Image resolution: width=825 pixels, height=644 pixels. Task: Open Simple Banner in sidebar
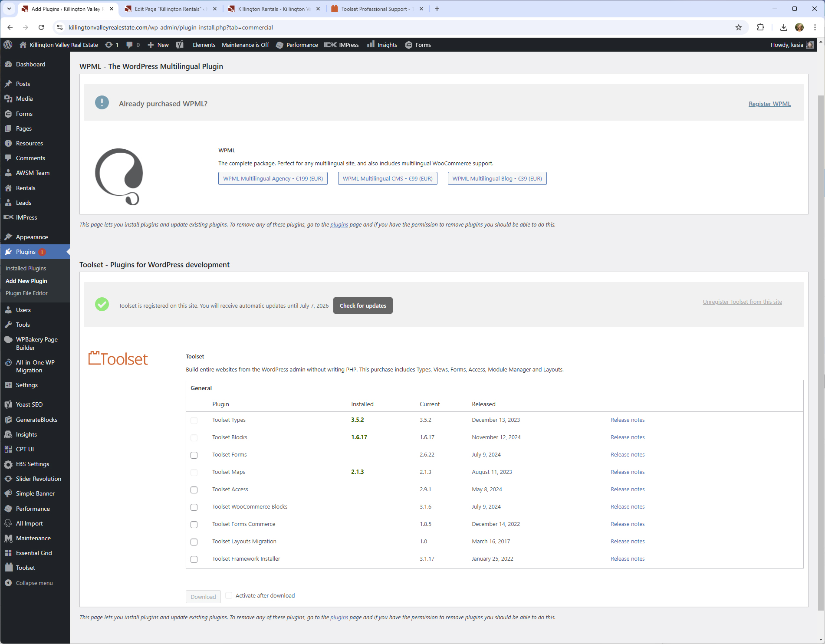pyautogui.click(x=35, y=493)
